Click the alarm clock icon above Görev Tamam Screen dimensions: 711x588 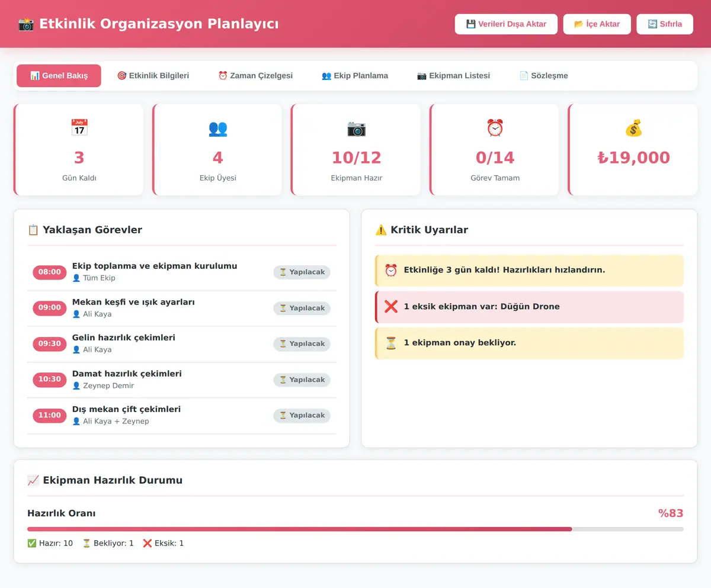[495, 128]
